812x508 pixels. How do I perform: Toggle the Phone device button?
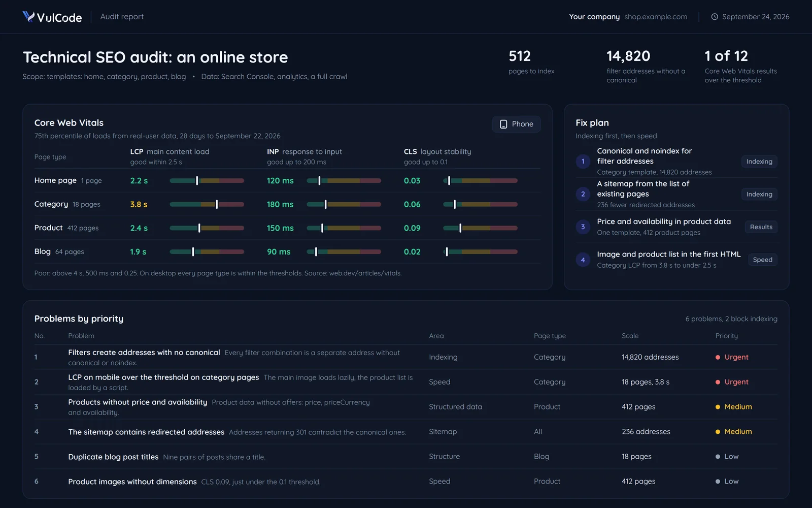pos(516,124)
